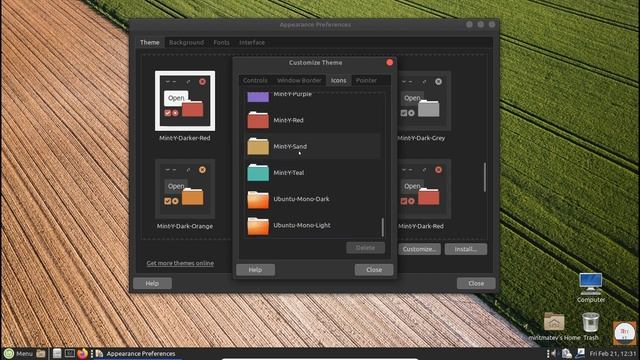
Task: Select the Mint-Y-Purple icon theme row
Action: [x=313, y=97]
